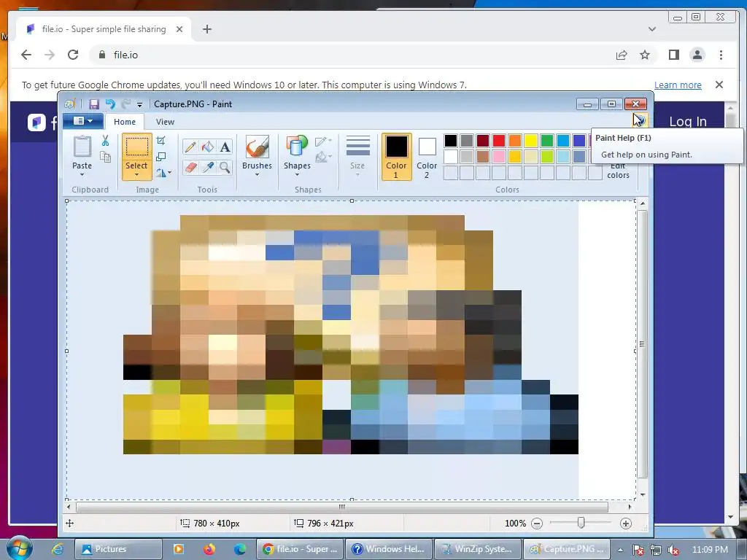Open Chrome's three-dot menu
The width and height of the screenshot is (747, 560).
point(721,55)
